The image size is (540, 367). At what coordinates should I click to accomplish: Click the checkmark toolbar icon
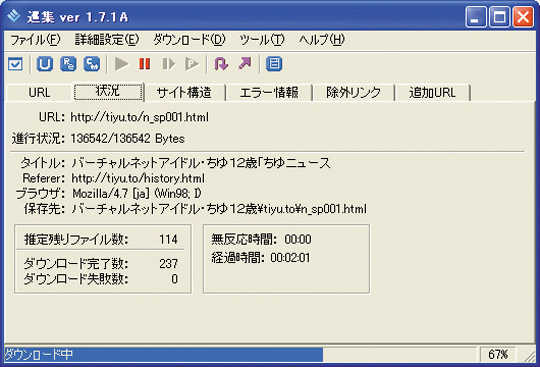pyautogui.click(x=15, y=64)
